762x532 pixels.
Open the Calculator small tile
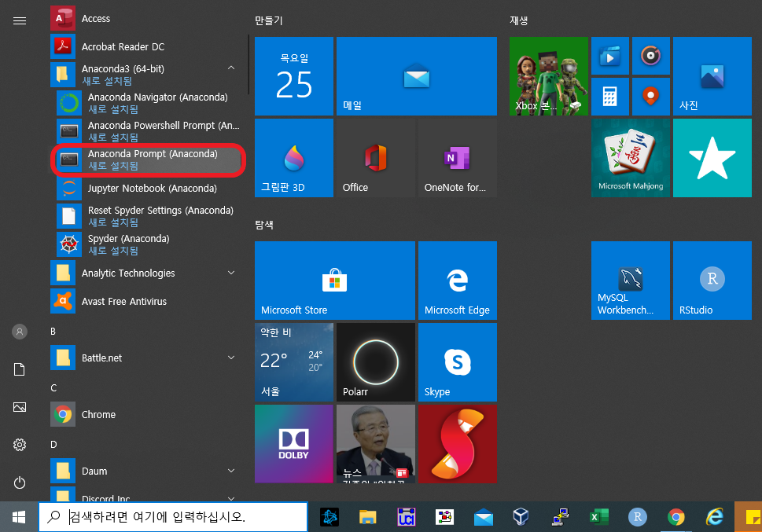(x=610, y=97)
